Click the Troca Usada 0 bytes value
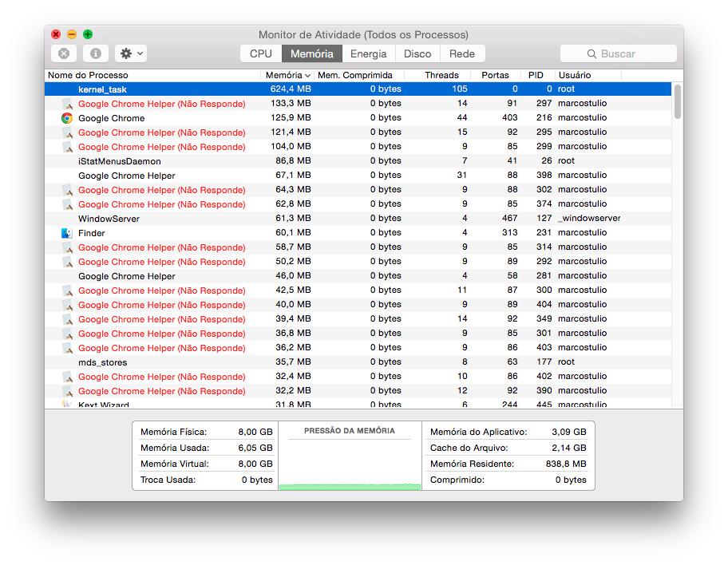The height and width of the screenshot is (565, 728). tap(257, 480)
